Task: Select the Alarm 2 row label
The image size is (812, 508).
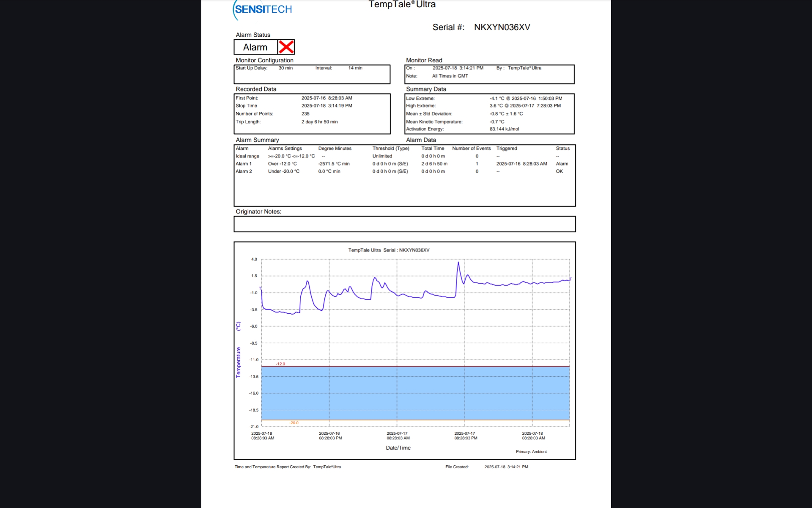Action: click(x=244, y=171)
